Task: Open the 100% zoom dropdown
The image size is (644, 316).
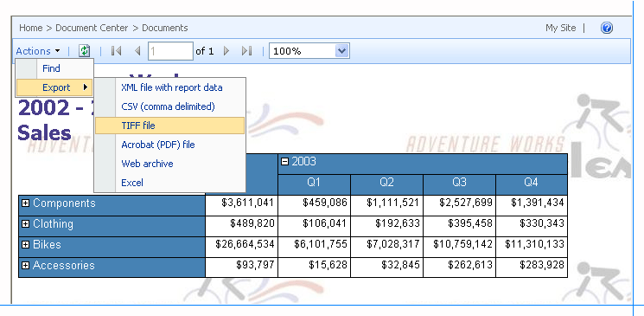Action: click(309, 51)
